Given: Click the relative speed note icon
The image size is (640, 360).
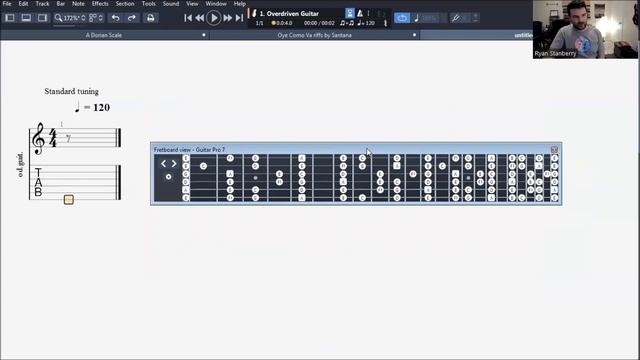Looking at the screenshot, I should click(x=417, y=18).
